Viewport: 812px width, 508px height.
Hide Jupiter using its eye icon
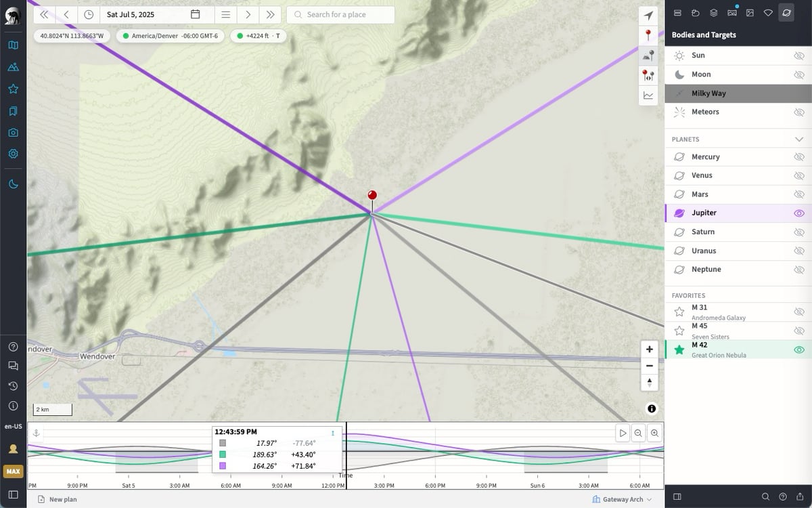pos(798,213)
